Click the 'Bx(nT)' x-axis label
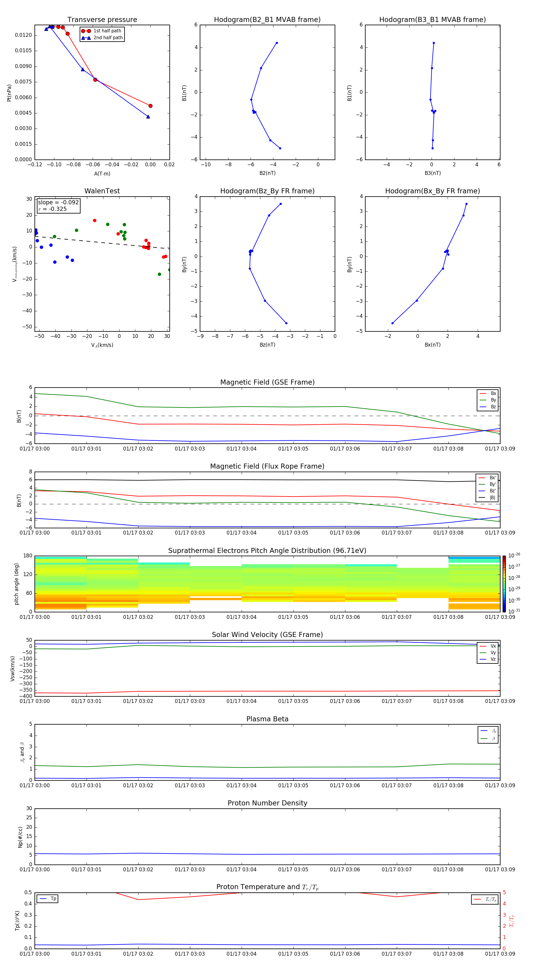This screenshot has width=535, height=980. (432, 345)
